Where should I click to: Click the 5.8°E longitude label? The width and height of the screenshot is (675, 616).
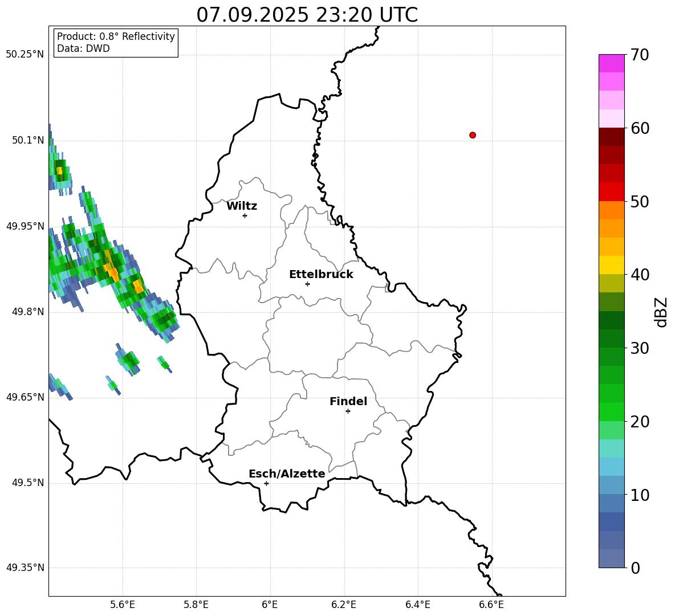196,605
